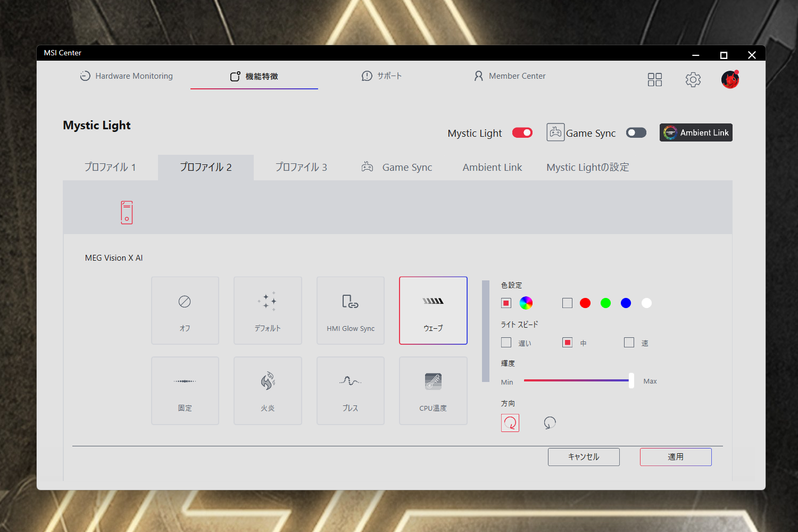The height and width of the screenshot is (532, 798).
Task: Enable the HMI Glow Sync effect
Action: point(350,310)
